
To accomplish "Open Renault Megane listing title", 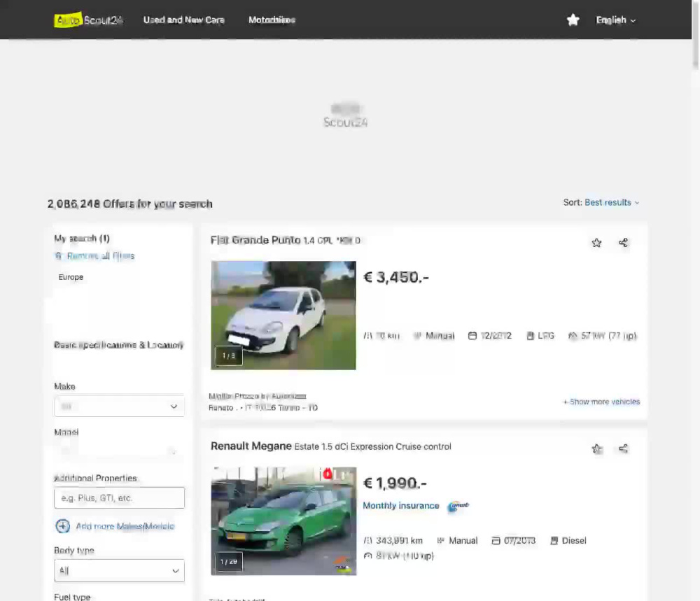I will (331, 446).
